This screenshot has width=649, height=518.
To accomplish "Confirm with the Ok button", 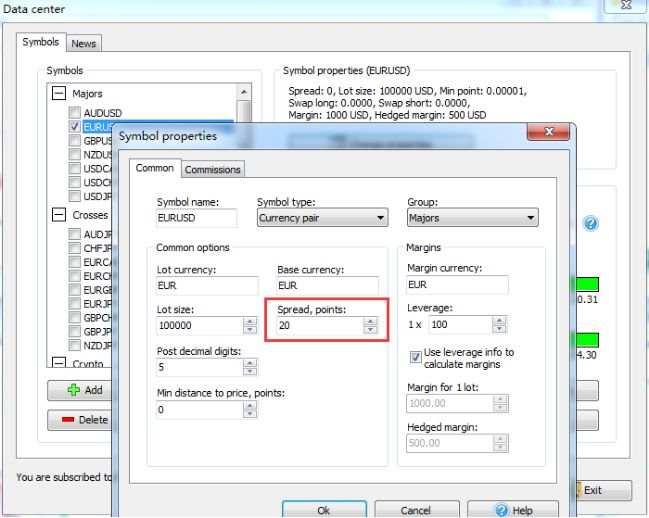I will click(x=324, y=510).
